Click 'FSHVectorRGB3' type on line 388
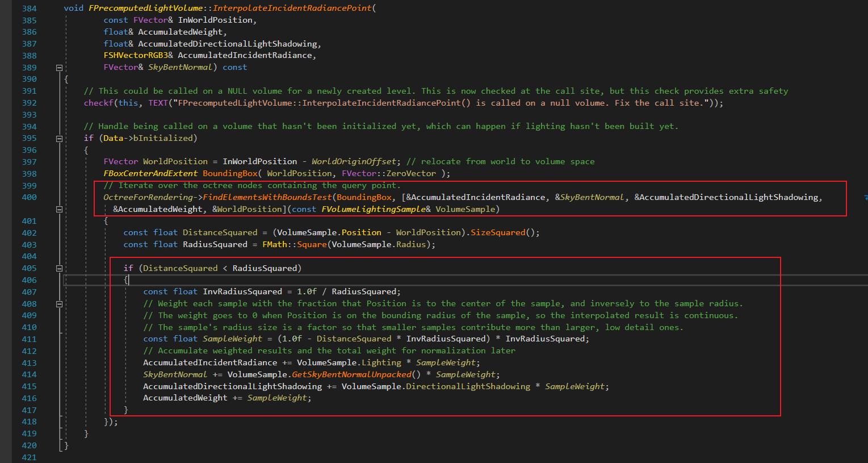 (136, 55)
